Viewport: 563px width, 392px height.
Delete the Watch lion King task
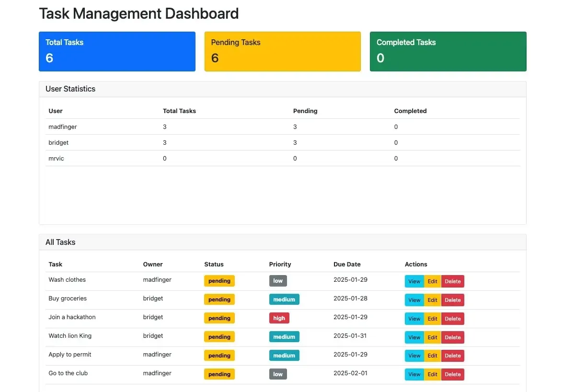(452, 337)
